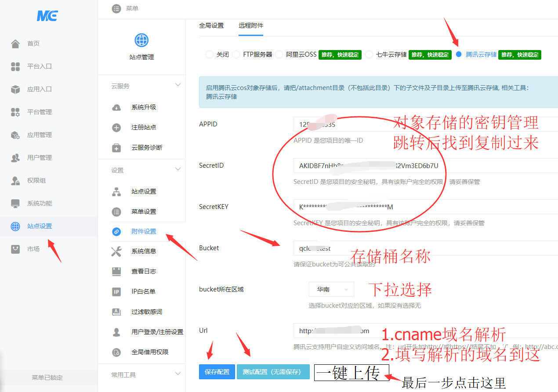The height and width of the screenshot is (392, 558).
Task: Click the ME logo in the sidebar
Action: [x=47, y=16]
